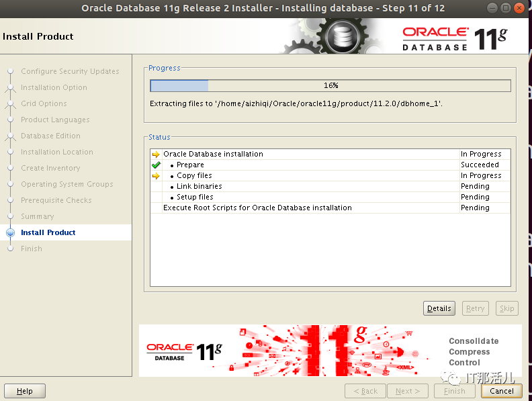The height and width of the screenshot is (401, 532).
Task: Select Product Languages step
Action: [55, 120]
